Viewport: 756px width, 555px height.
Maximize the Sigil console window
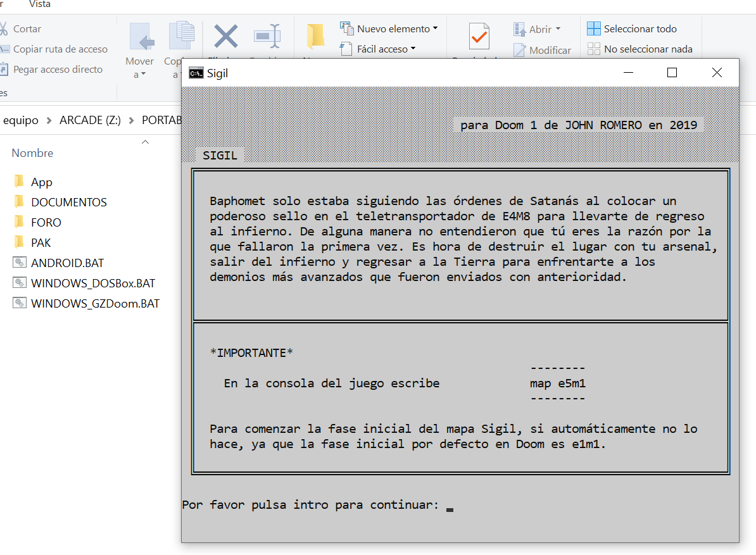coord(672,73)
